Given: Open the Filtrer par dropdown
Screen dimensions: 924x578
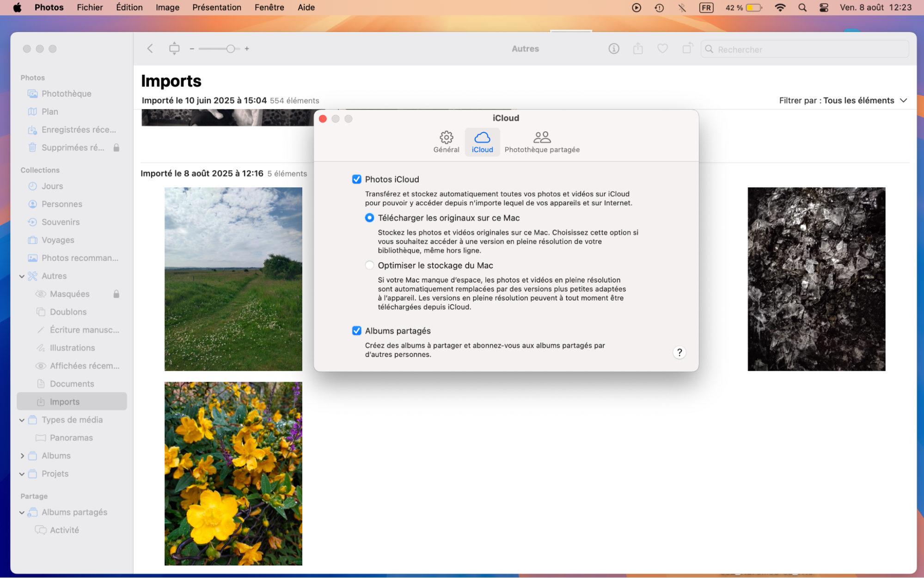Looking at the screenshot, I should pyautogui.click(x=842, y=100).
